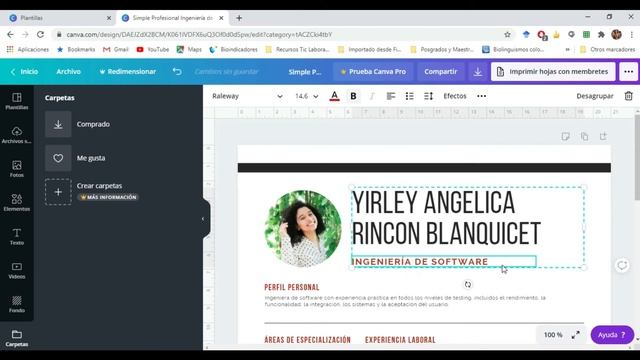This screenshot has width=640, height=360.
Task: Open Redimensionar option
Action: point(127,71)
